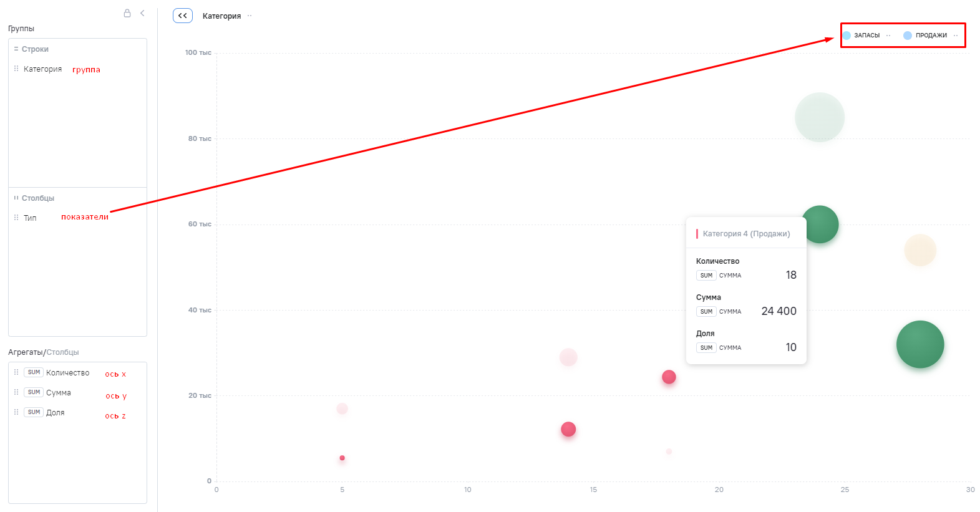Click the large green bubble near 32 тыс
This screenshot has width=980, height=512.
pyautogui.click(x=919, y=344)
